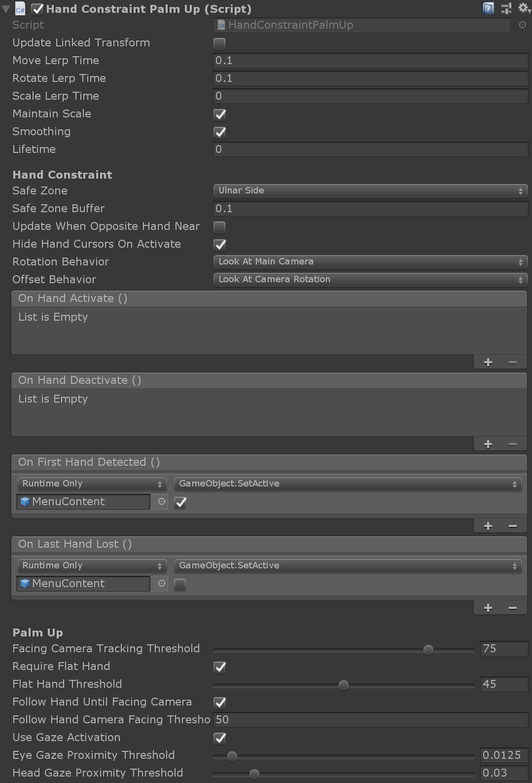Viewport: 532px width, 783px height.
Task: Click the On Hand Deactivate () event header
Action: 269,380
